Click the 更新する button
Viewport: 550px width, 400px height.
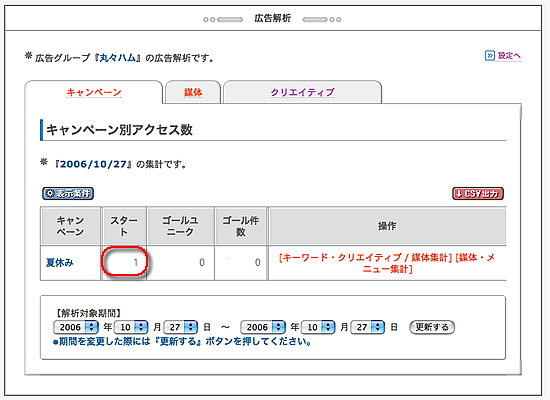point(432,327)
